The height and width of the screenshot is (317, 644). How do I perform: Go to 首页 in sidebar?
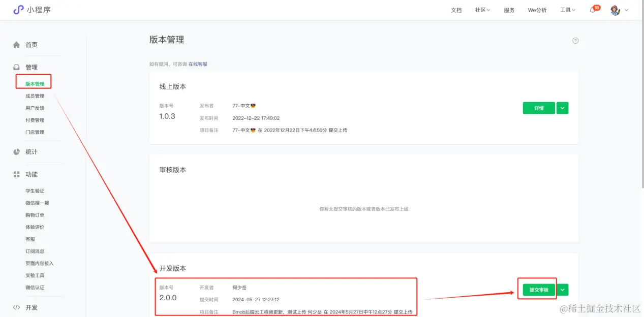pyautogui.click(x=32, y=45)
